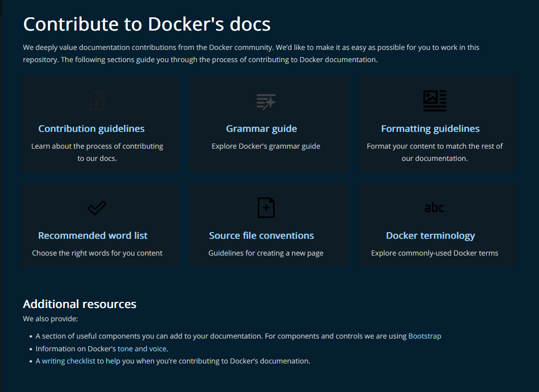The width and height of the screenshot is (539, 392).
Task: Click the 'Contribute to Docker's docs' heading
Action: 147,24
